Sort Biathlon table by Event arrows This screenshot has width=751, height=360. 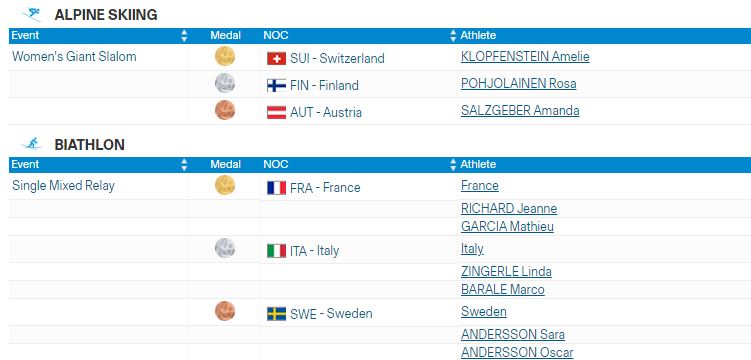(184, 165)
